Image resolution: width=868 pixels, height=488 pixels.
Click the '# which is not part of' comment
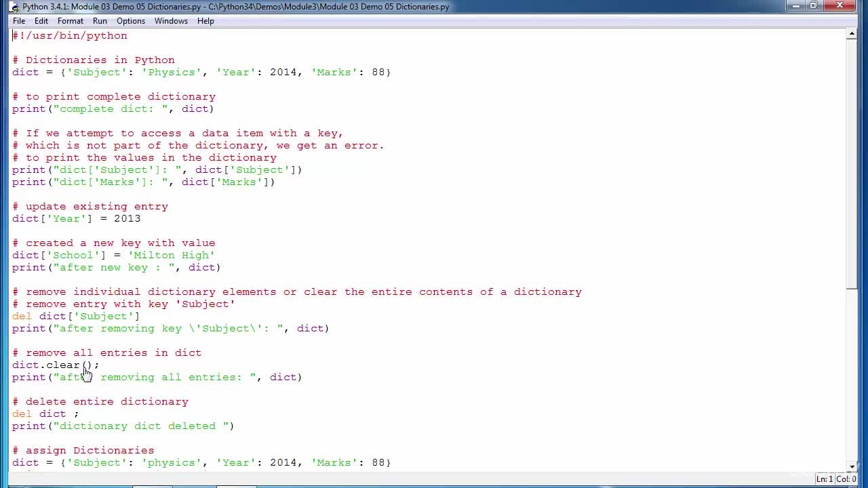tap(198, 146)
